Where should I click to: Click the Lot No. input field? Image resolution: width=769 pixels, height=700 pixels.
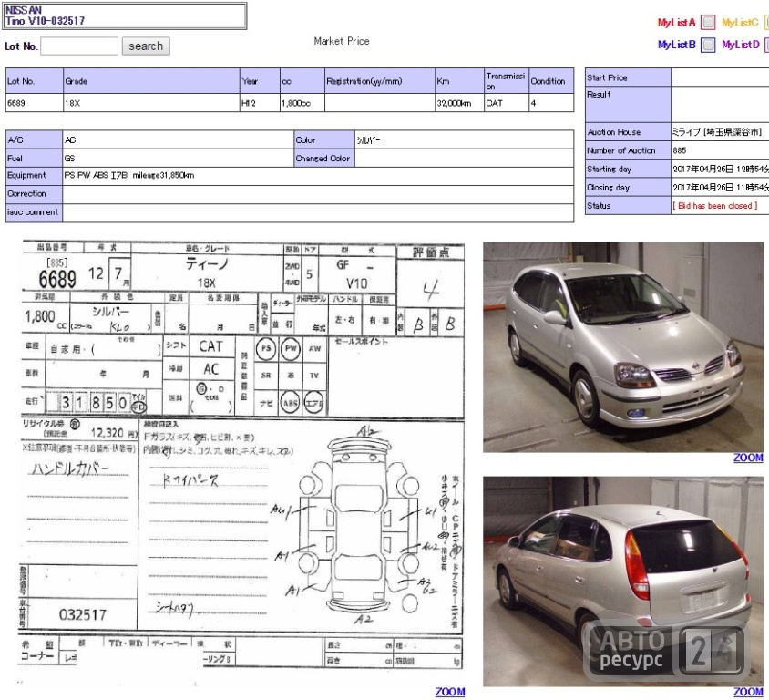[79, 46]
